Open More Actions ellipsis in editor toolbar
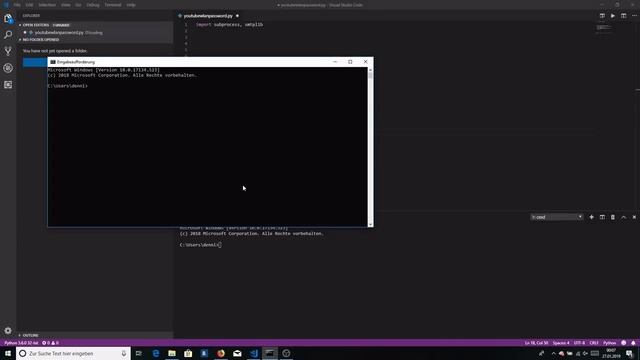The image size is (640, 360). click(634, 16)
